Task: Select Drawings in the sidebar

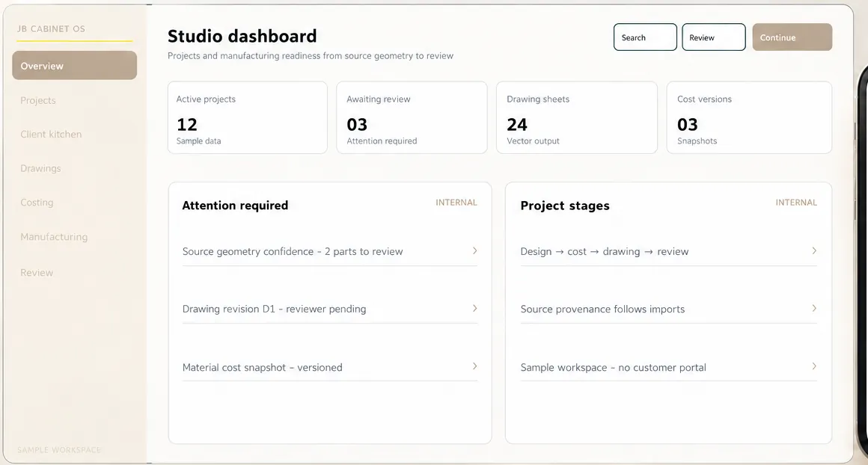Action: [40, 168]
